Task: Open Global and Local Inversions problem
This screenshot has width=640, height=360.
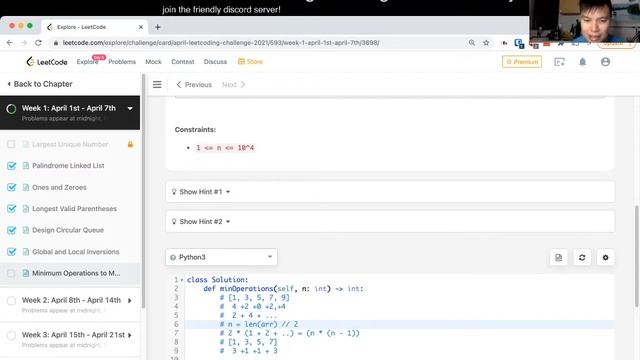Action: point(76,252)
